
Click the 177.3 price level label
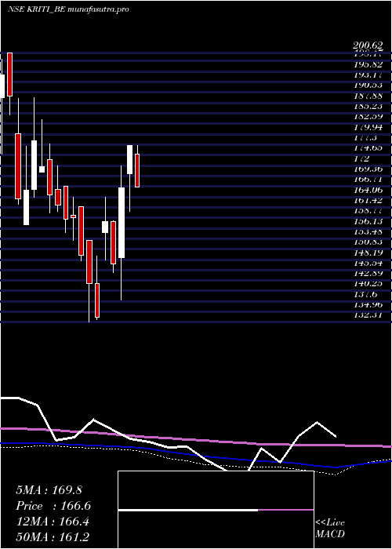tap(365, 137)
